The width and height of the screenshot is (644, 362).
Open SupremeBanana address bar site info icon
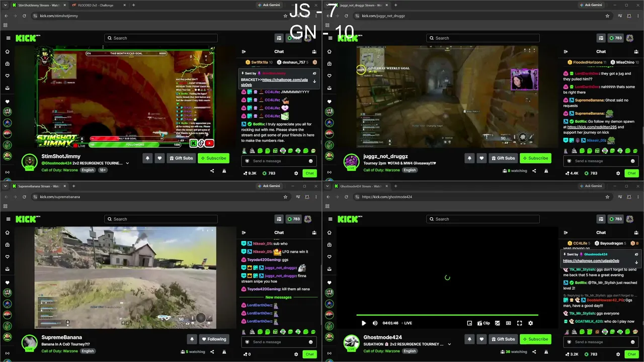point(35,197)
